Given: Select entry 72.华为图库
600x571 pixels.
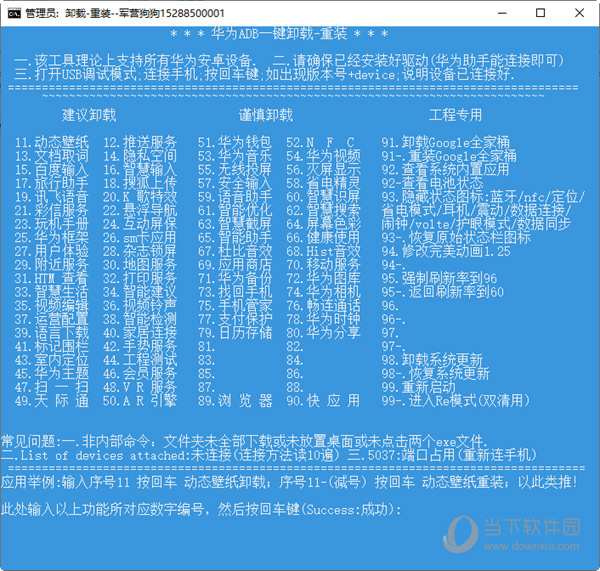Looking at the screenshot, I should coord(323,278).
